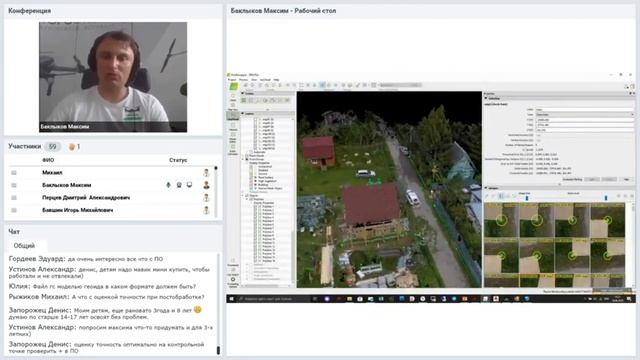Select the rayCloud view in sidebar
Image resolution: width=640 pixels, height=360 pixels.
pyautogui.click(x=233, y=116)
